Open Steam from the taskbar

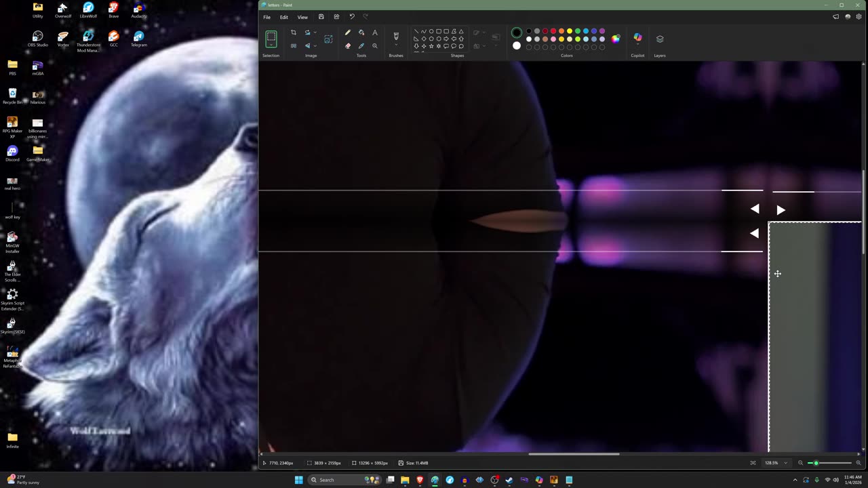(509, 480)
